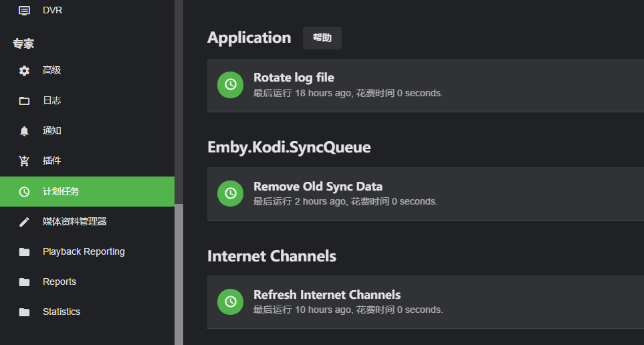644x345 pixels.
Task: Click the DVR monitor icon in sidebar
Action: click(x=24, y=11)
